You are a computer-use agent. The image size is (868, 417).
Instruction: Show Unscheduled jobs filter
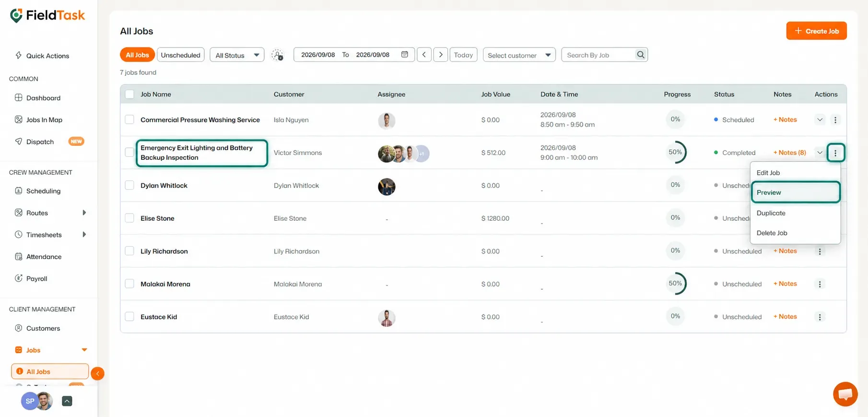(181, 55)
